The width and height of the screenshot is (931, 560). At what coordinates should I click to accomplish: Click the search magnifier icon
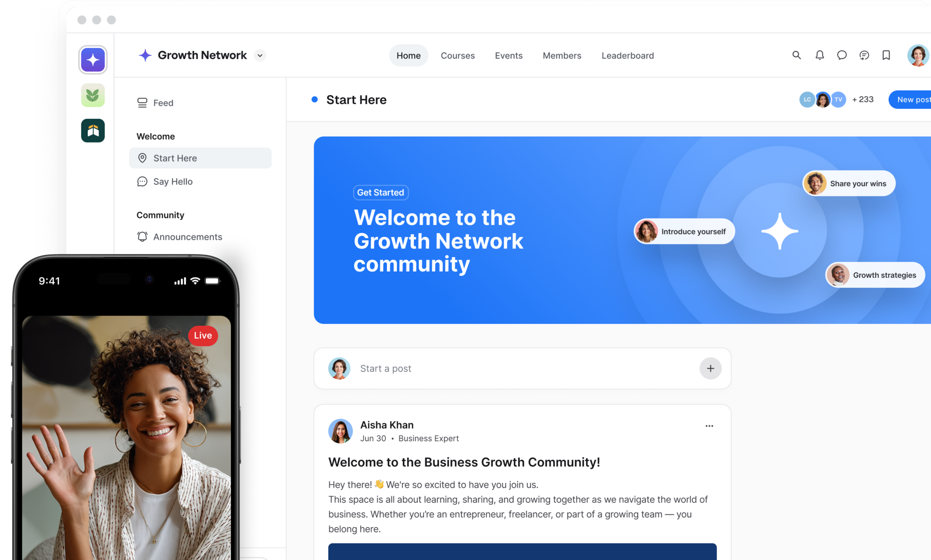tap(796, 55)
